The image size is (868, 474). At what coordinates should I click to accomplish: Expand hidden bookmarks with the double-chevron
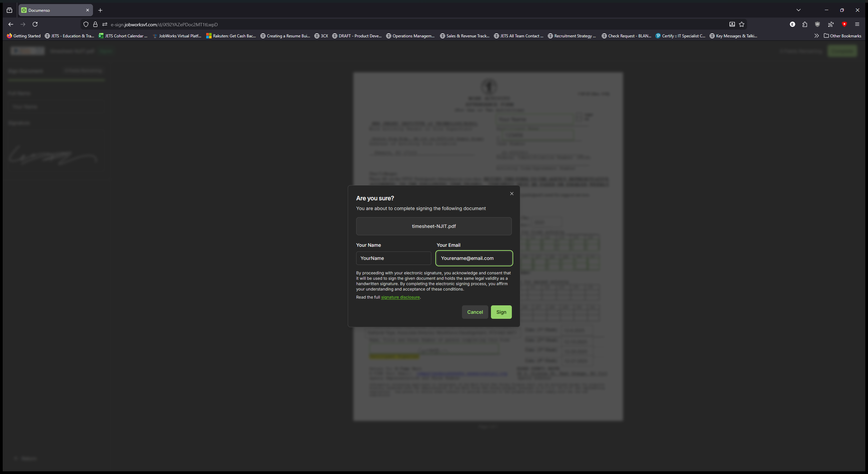[817, 36]
